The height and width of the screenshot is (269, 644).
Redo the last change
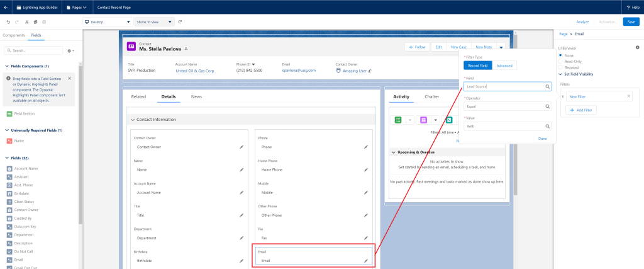coord(17,22)
